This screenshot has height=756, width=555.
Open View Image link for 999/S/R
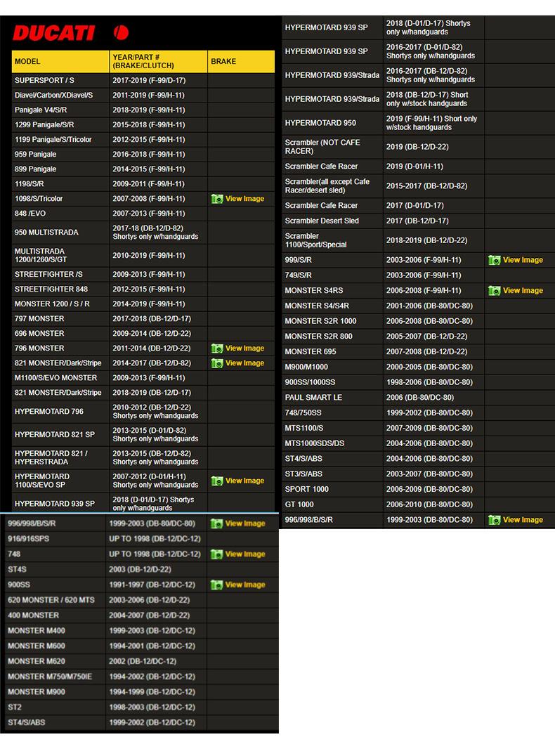click(523, 260)
